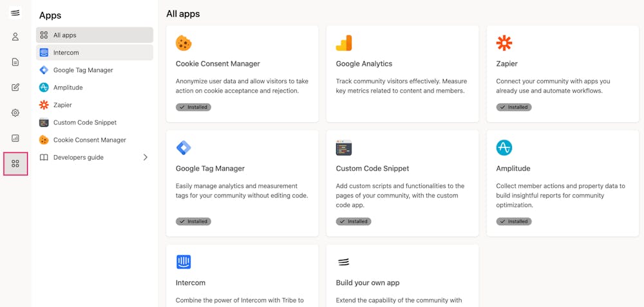
Task: Click the Amplitude card logo icon
Action: pyautogui.click(x=504, y=147)
